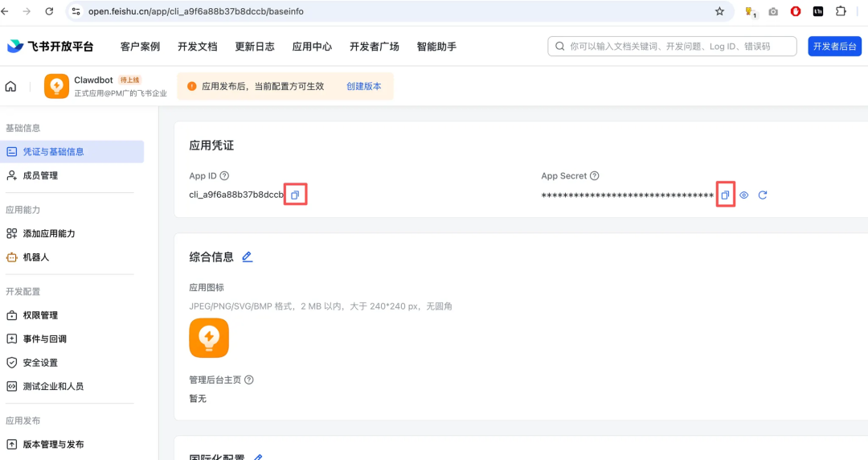
Task: Edit 综合信息 with pencil icon
Action: tap(248, 257)
